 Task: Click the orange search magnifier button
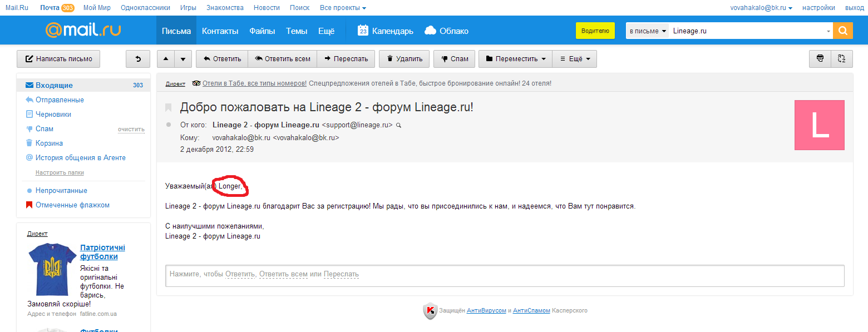(843, 31)
